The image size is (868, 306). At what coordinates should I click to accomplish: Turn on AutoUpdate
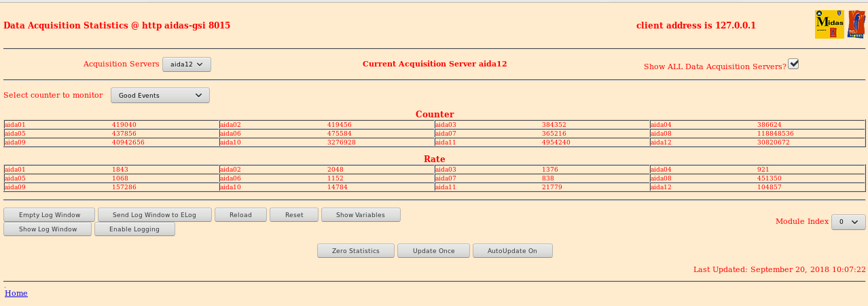click(x=513, y=251)
